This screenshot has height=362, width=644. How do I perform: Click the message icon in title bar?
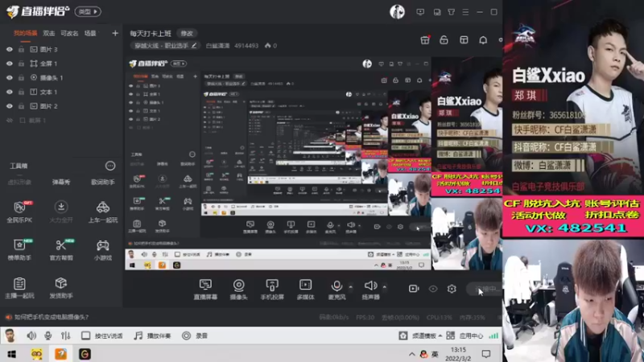coord(420,12)
